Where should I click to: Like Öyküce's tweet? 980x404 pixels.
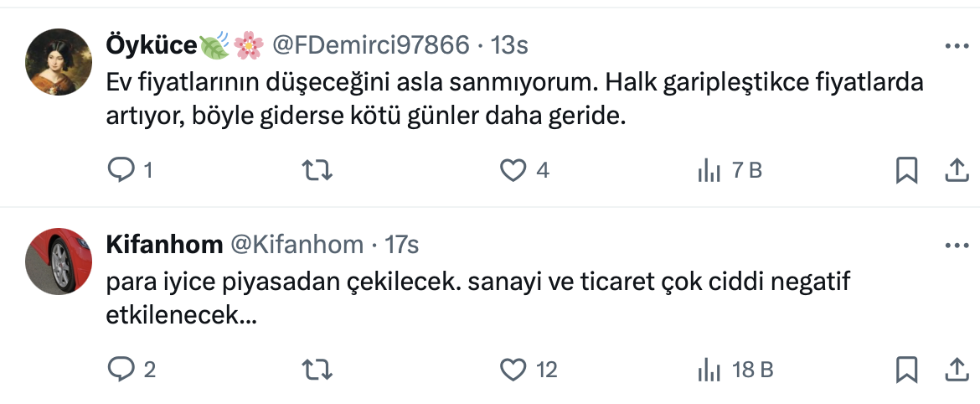pos(512,171)
